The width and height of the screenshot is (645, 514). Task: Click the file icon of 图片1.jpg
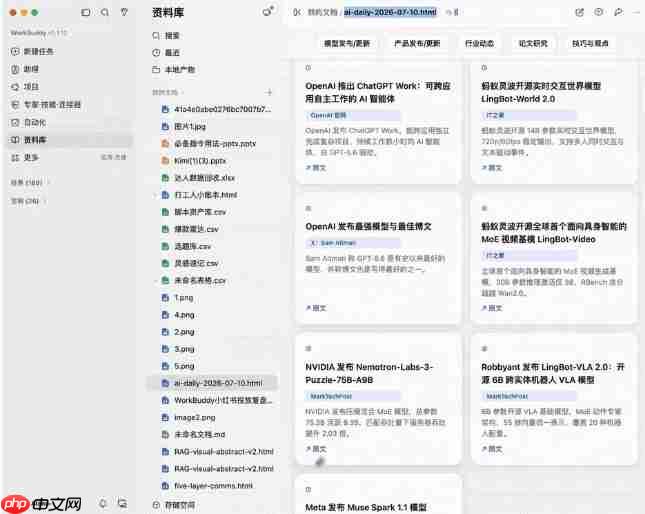165,127
